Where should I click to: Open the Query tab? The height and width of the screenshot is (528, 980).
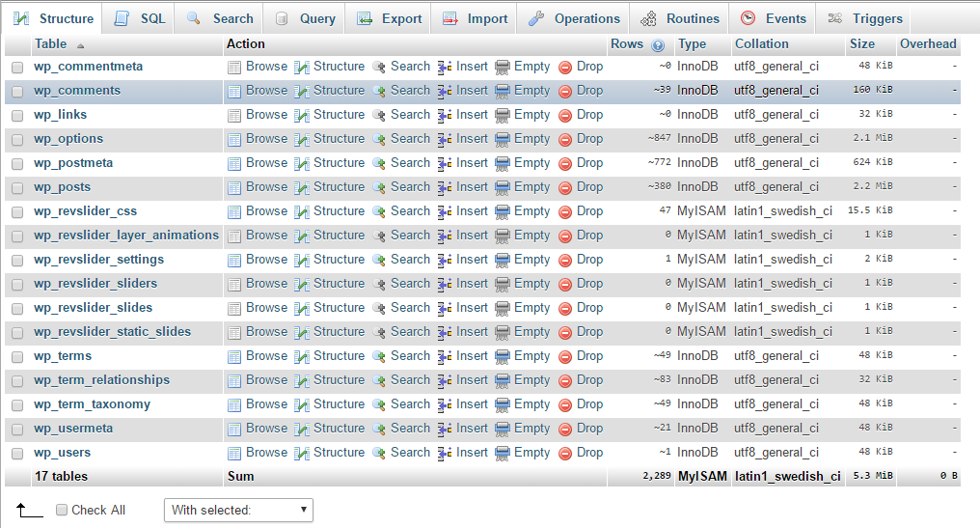(306, 18)
